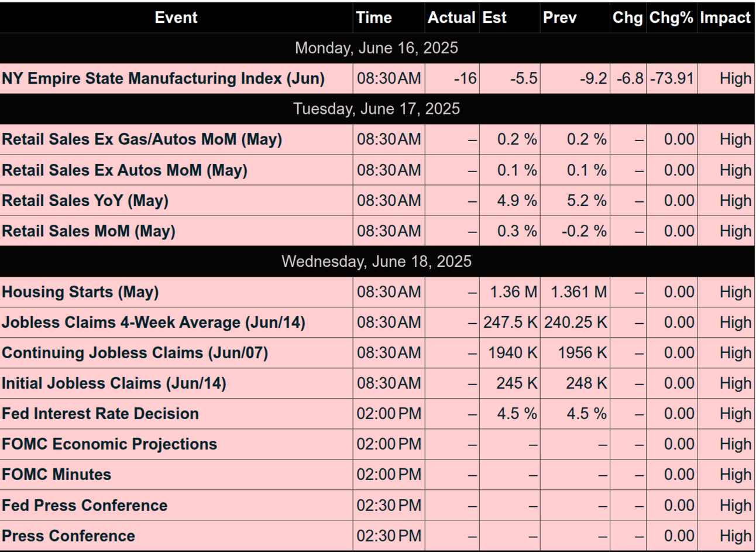Click the Tuesday, June 17, 2025 date header
Screen dimensions: 756x552
pyautogui.click(x=377, y=109)
